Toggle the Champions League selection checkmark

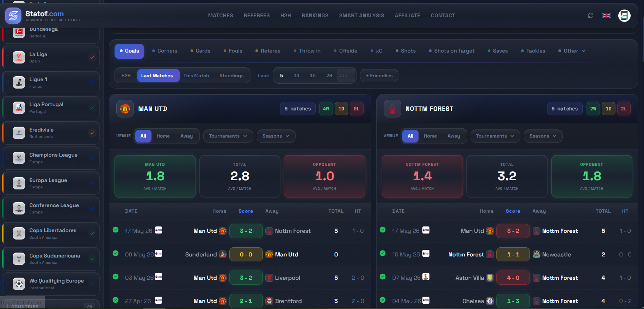[x=92, y=158]
